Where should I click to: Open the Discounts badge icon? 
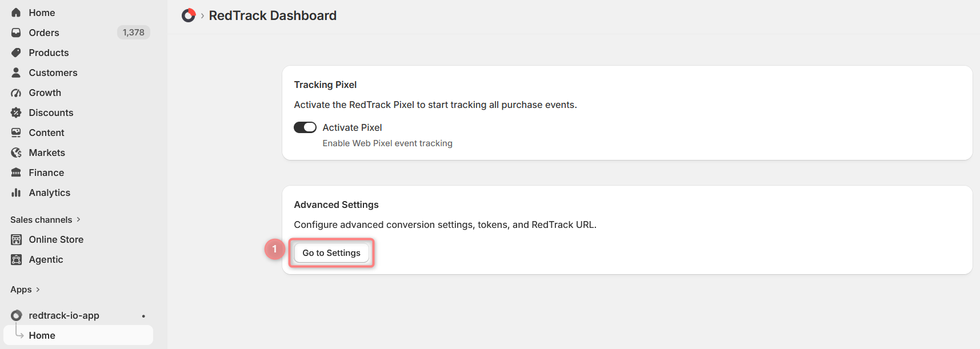[16, 113]
